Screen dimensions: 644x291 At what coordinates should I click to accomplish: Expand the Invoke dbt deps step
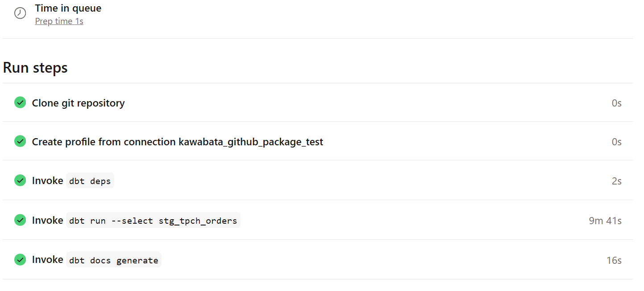(318, 180)
